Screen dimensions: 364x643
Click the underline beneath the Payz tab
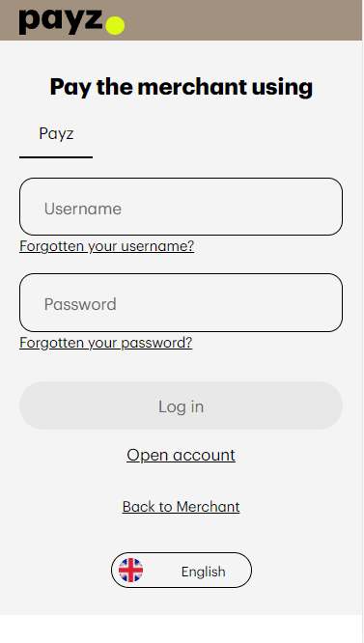click(x=56, y=157)
